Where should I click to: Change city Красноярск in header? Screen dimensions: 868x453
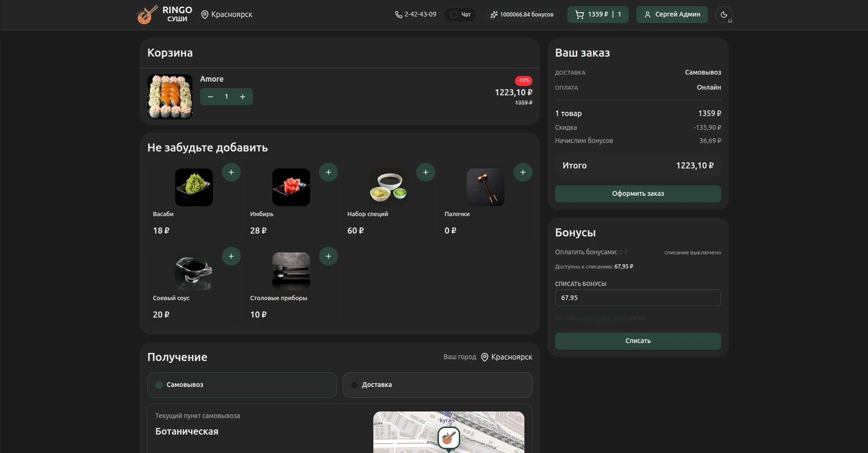tap(227, 15)
